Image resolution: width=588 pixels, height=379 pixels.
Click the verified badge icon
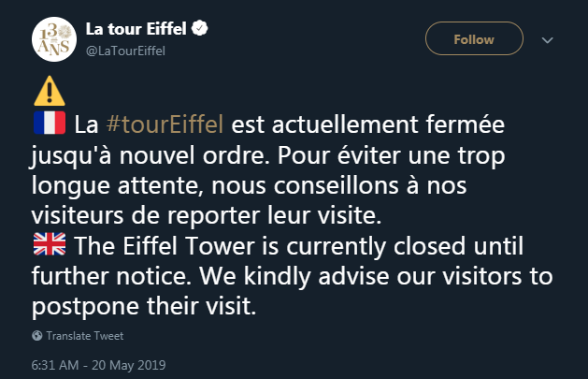click(199, 28)
